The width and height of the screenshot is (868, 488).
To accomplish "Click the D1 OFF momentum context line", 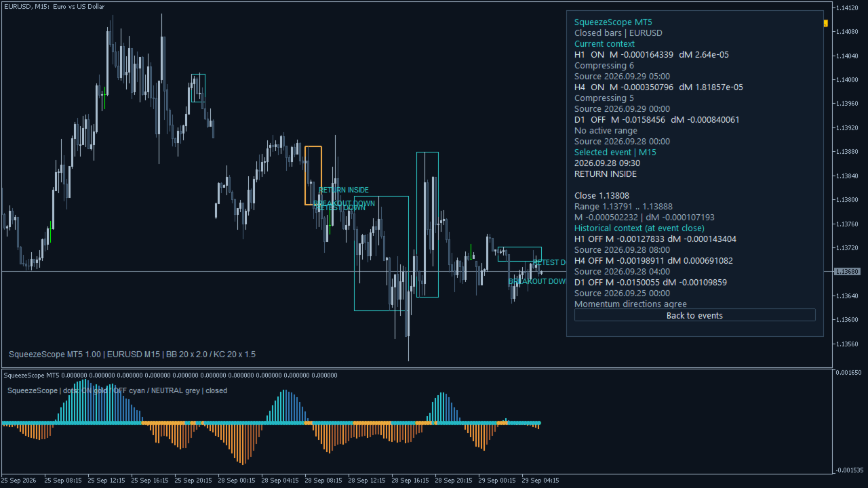I will pos(657,119).
